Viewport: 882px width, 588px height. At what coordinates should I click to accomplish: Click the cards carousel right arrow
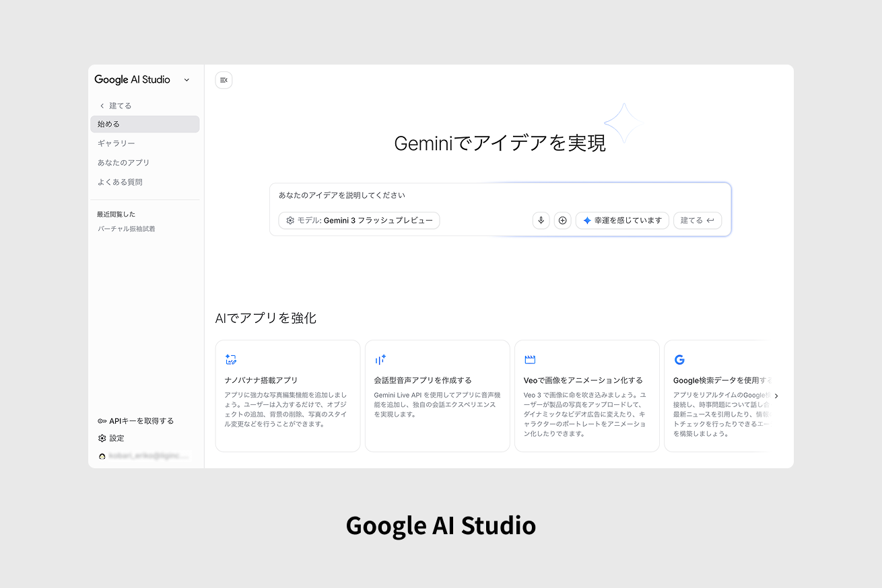(x=776, y=396)
